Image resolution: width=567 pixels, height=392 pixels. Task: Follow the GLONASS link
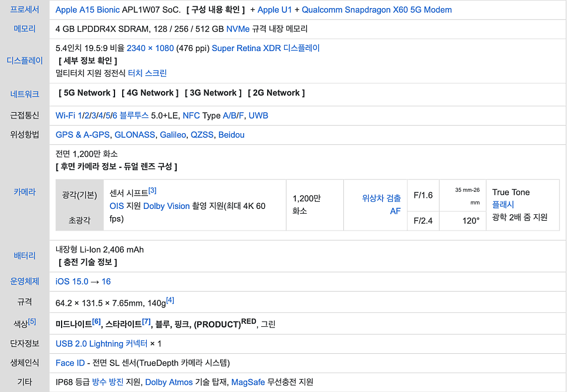pos(135,135)
